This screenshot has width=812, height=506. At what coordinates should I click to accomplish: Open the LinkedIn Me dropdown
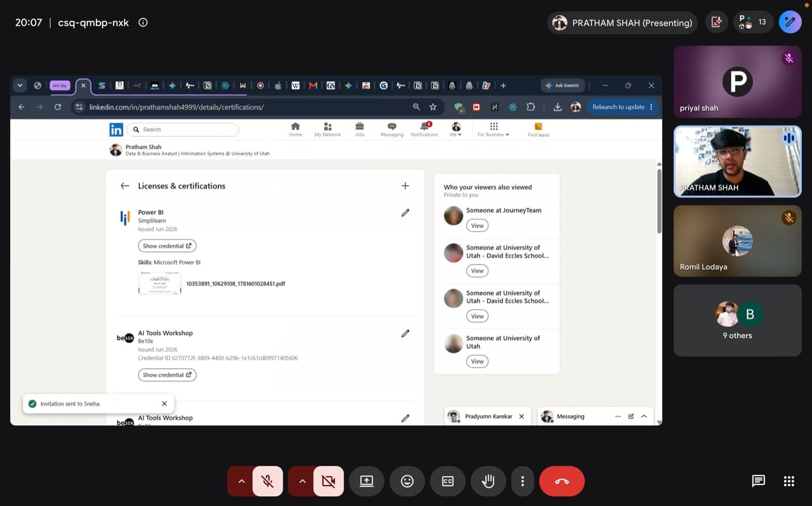click(456, 129)
